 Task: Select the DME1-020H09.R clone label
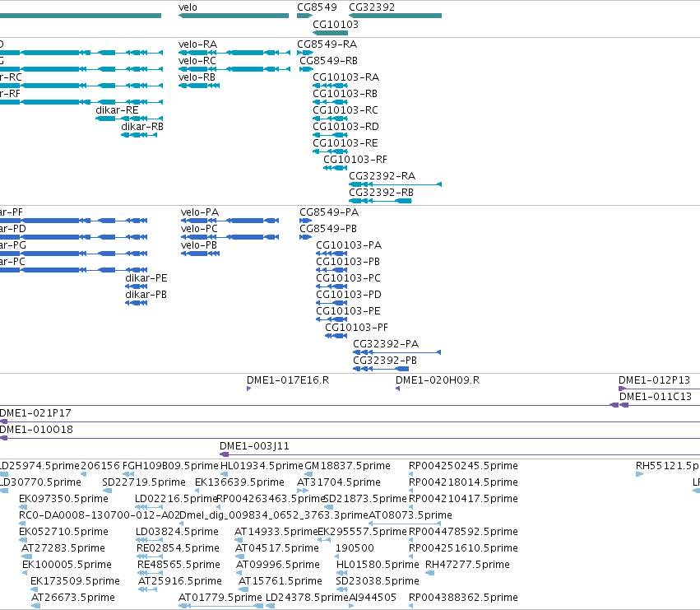tap(438, 380)
